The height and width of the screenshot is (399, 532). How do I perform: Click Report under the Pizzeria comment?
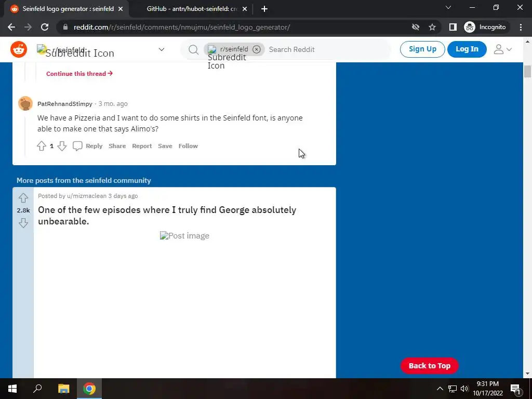click(142, 146)
